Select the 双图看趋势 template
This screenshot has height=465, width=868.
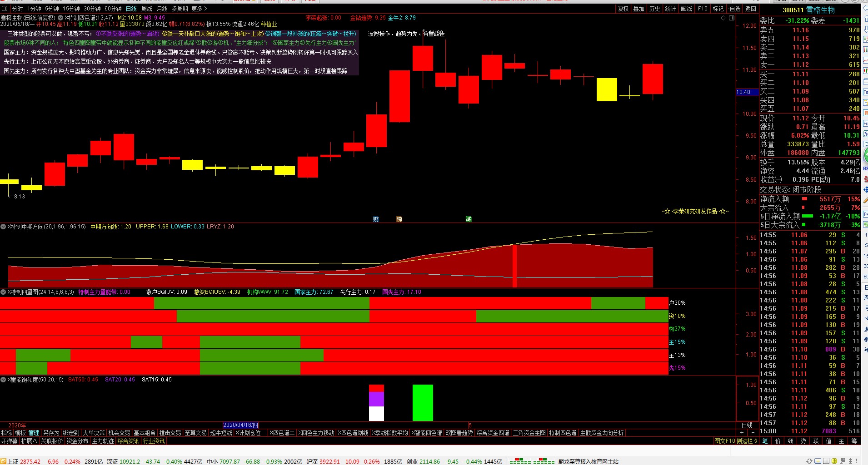[459, 433]
